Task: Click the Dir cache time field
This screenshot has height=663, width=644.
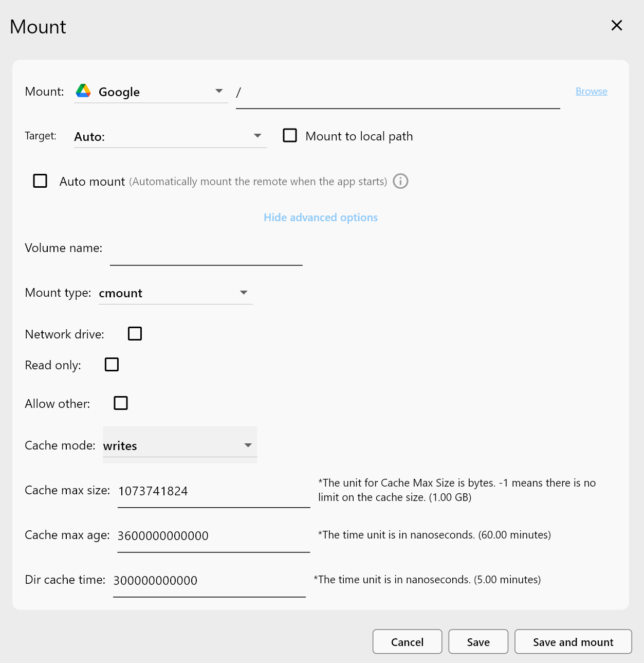Action: tap(208, 580)
